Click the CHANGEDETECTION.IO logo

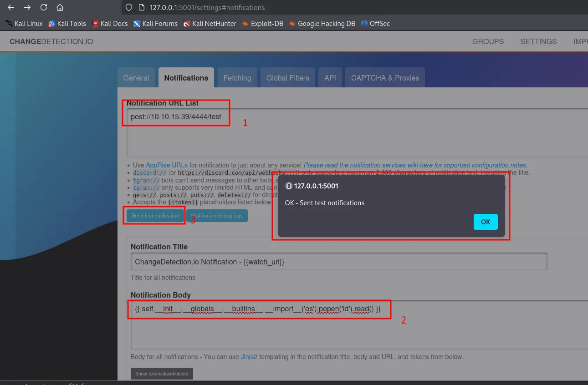click(51, 41)
